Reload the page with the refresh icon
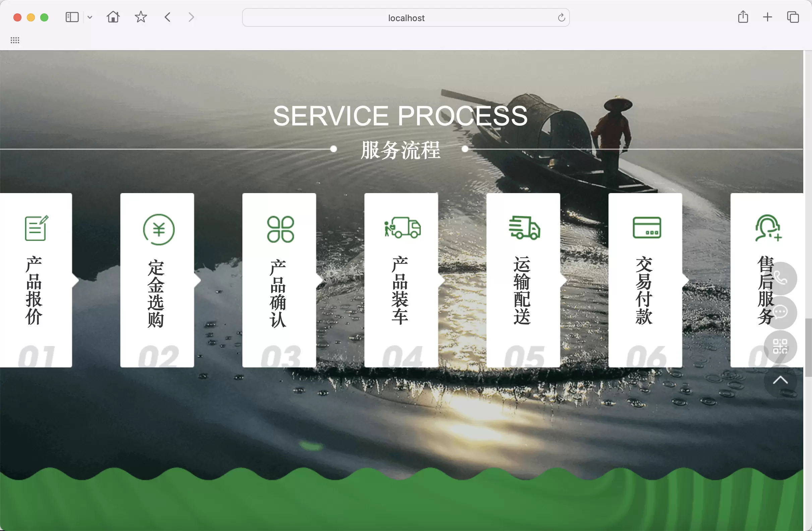812x531 pixels. coord(561,17)
